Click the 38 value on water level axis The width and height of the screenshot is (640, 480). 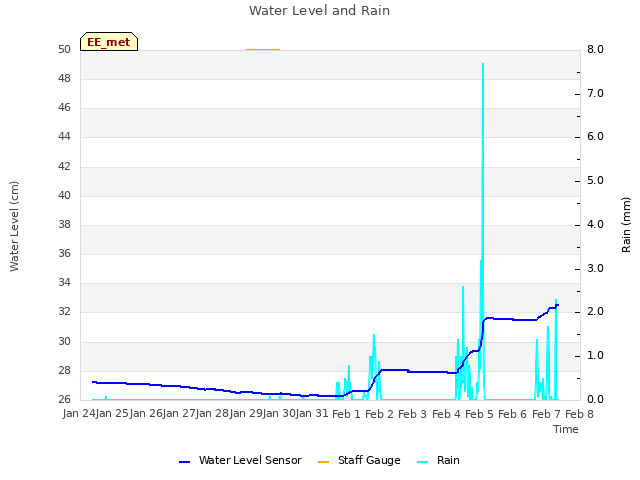click(x=64, y=224)
